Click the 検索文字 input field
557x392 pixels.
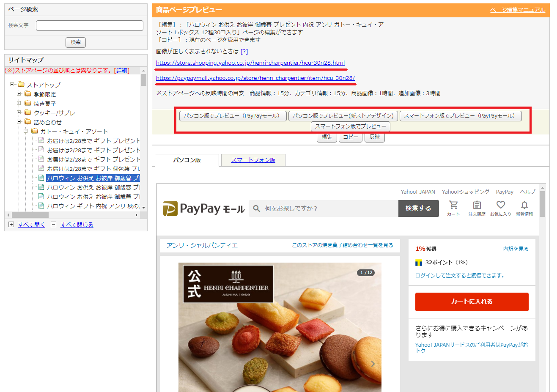90,25
